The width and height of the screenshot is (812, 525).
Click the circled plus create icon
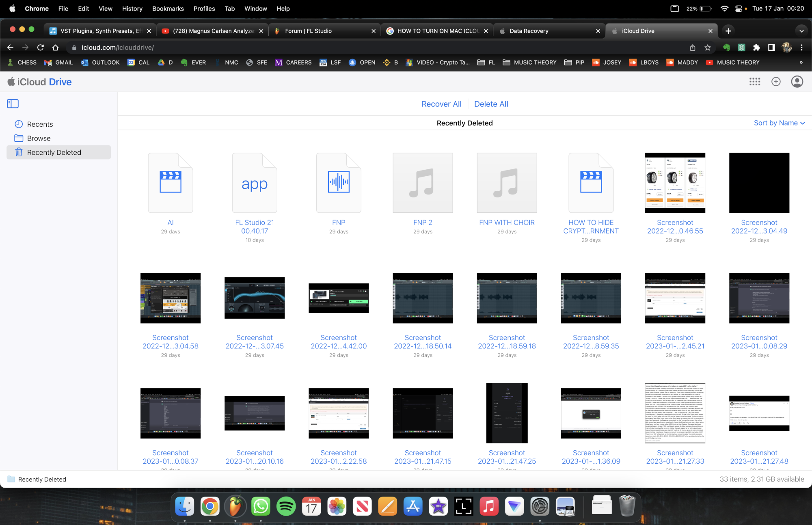pyautogui.click(x=776, y=82)
